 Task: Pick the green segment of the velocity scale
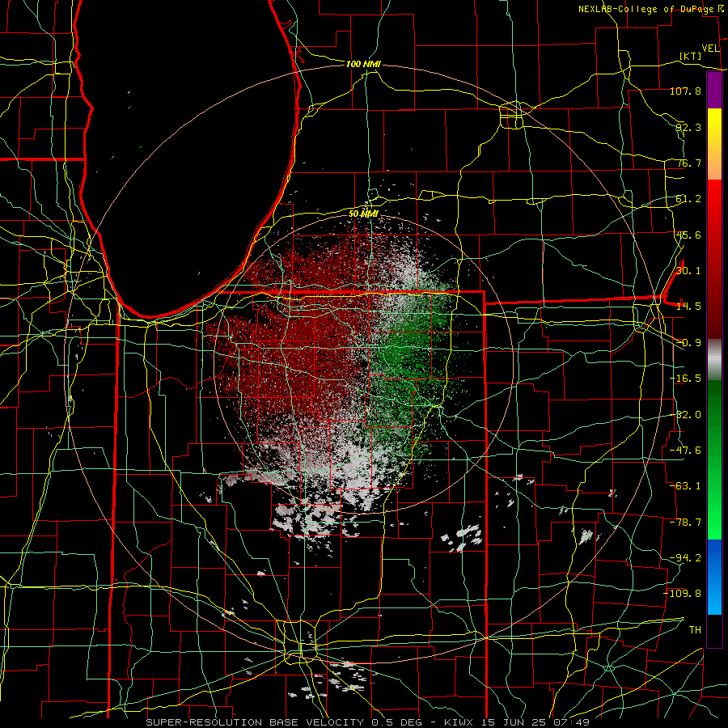tap(714, 459)
